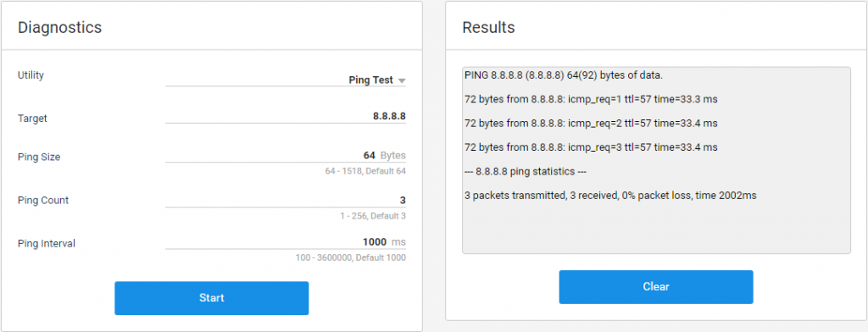
Task: Start the ping diagnostic test
Action: pos(211,298)
